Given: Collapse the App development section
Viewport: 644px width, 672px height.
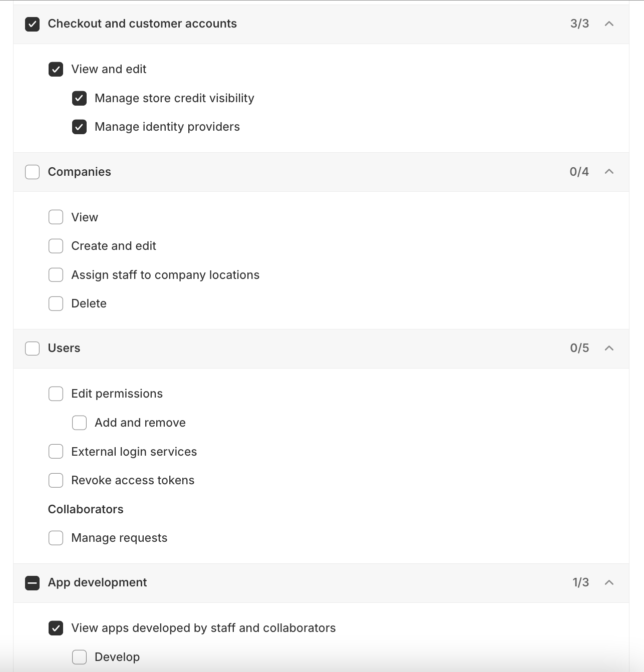Looking at the screenshot, I should [609, 582].
